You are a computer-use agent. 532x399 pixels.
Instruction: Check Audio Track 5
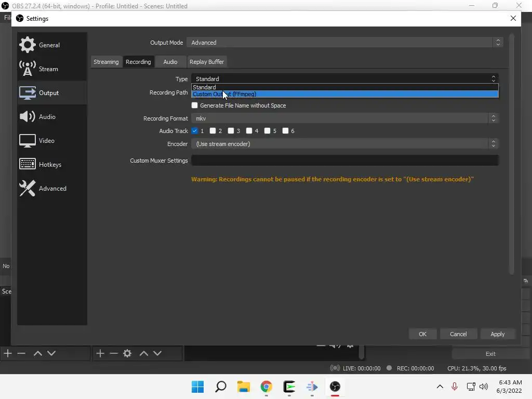(267, 131)
